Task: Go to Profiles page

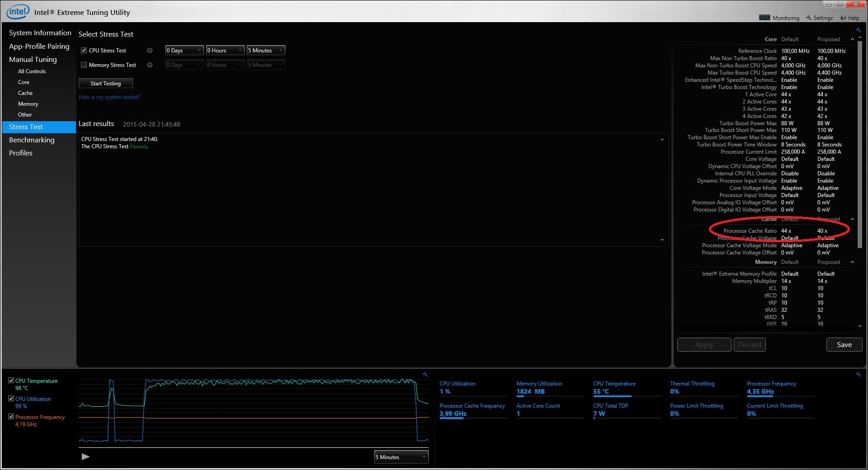Action: click(21, 153)
